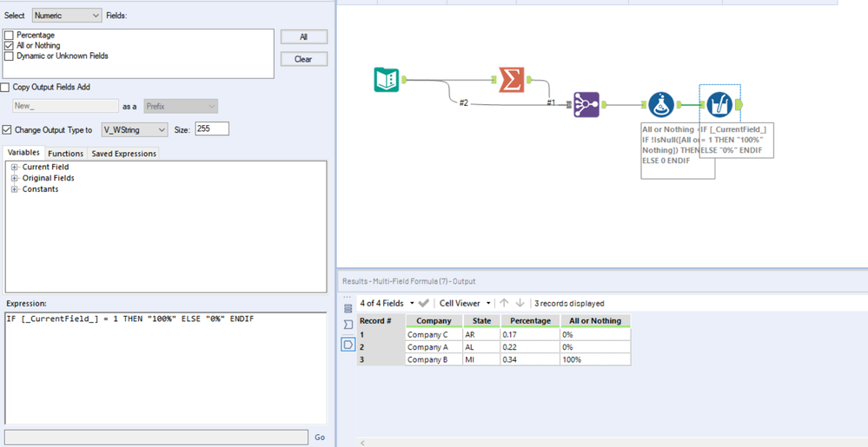The width and height of the screenshot is (868, 447).
Task: Expand the Constants tree node
Action: (15, 189)
